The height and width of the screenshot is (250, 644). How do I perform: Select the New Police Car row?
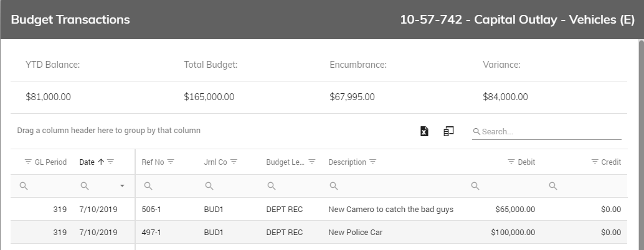click(355, 233)
